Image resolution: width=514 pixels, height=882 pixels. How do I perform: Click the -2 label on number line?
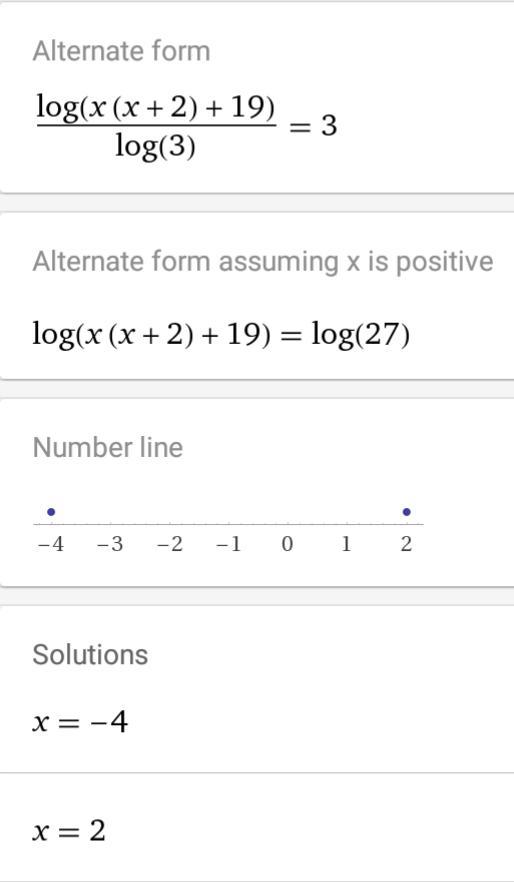[x=169, y=544]
